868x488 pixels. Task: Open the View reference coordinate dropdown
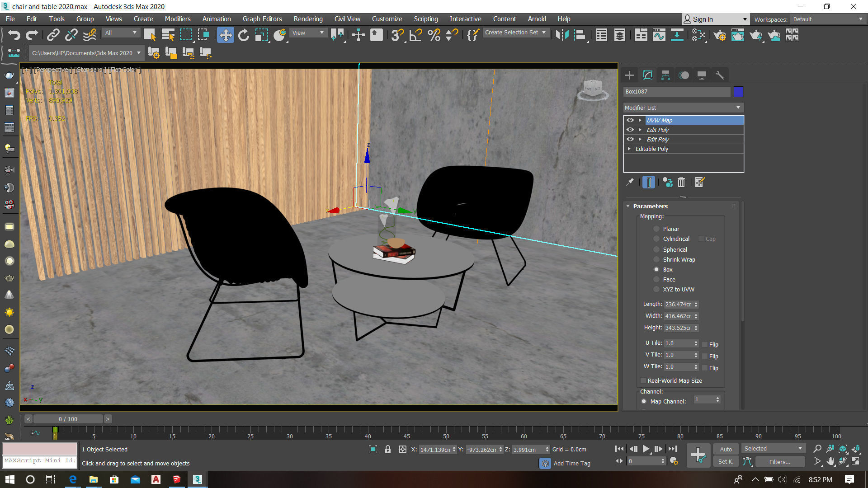308,33
